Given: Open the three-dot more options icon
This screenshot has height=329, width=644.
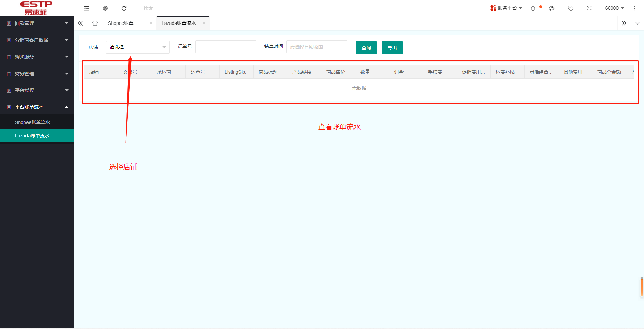Looking at the screenshot, I should 635,8.
